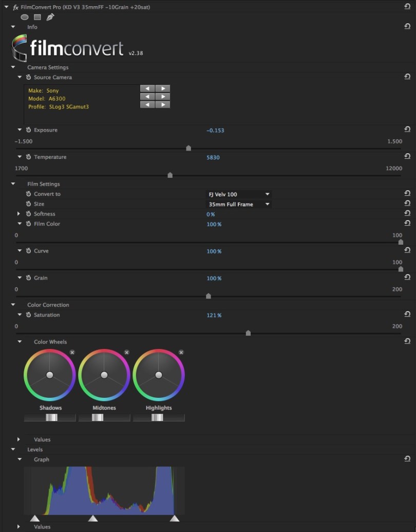Image resolution: width=416 pixels, height=532 pixels.
Task: Click the Exposure value -0.153
Action: click(x=215, y=130)
